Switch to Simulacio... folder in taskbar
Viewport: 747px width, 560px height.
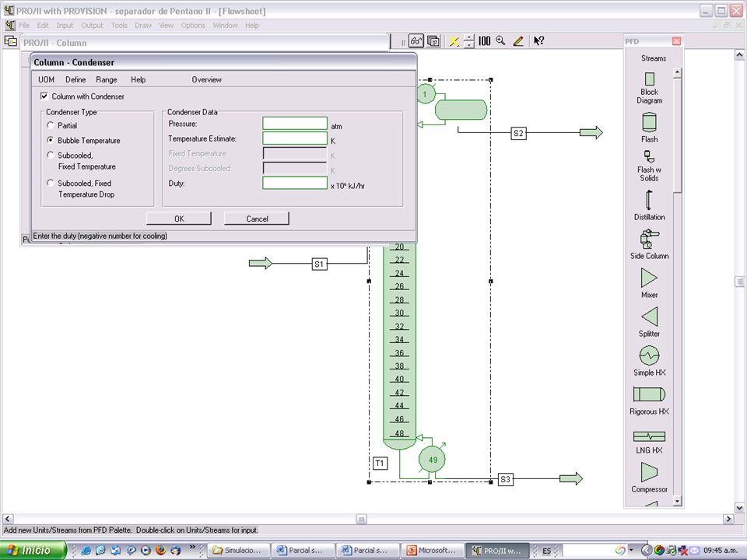[x=240, y=551]
